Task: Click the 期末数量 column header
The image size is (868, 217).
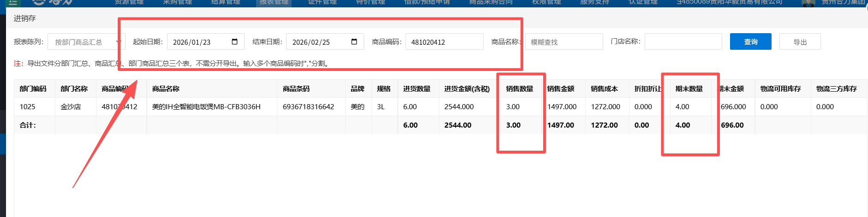Action: coord(689,88)
